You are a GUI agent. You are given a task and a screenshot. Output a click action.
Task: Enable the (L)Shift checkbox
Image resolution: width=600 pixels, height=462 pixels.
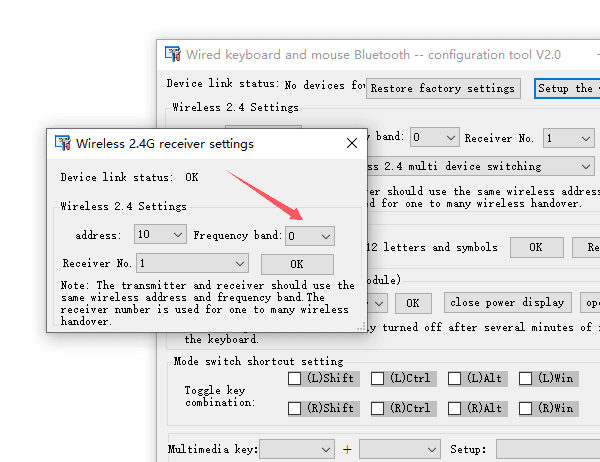pyautogui.click(x=295, y=378)
